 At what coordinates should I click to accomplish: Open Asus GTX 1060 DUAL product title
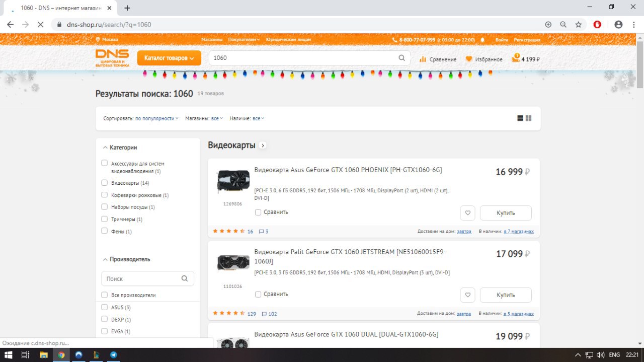point(346,334)
